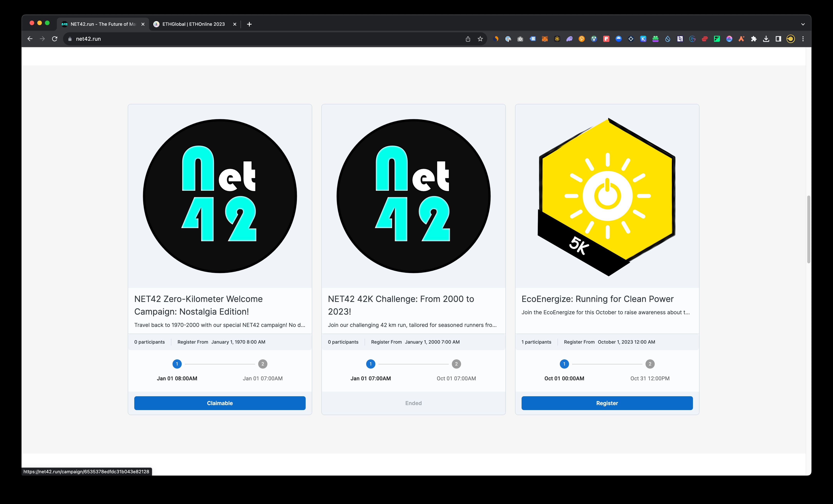The height and width of the screenshot is (504, 833).
Task: Go back using the browser back arrow
Action: pyautogui.click(x=30, y=39)
